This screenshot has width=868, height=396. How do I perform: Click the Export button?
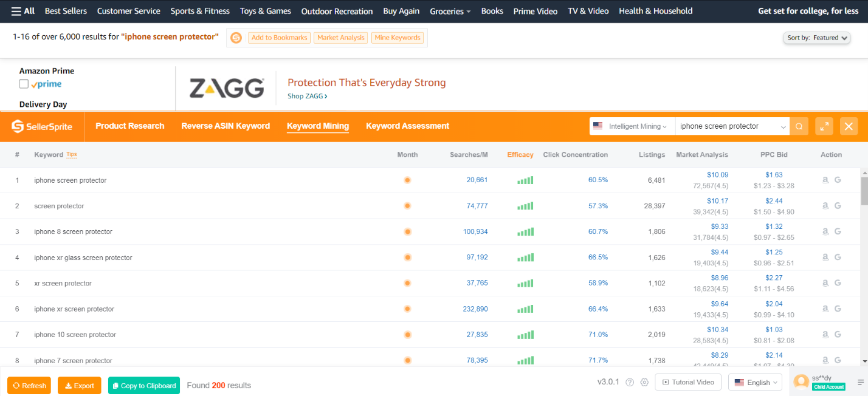pos(80,386)
